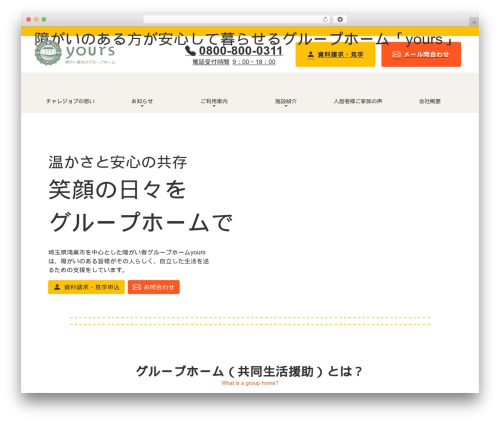Click the 笑顔の日々を headline
The width and height of the screenshot is (500, 423).
coord(117,190)
